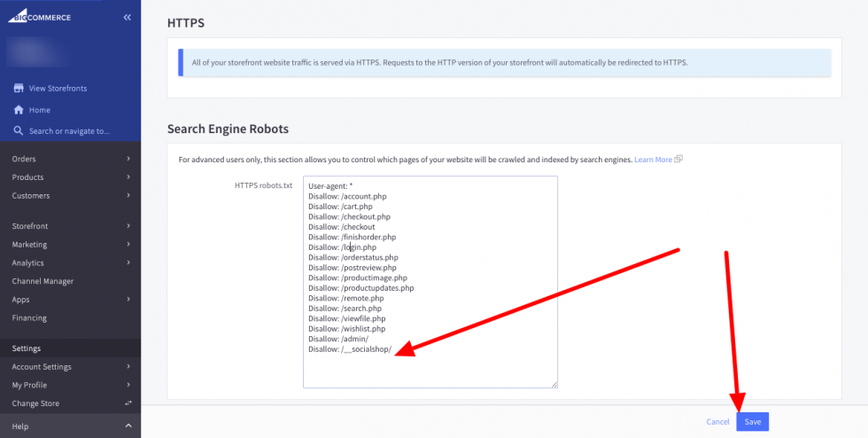The image size is (868, 438).
Task: Expand the Storefront menu
Action: (70, 226)
